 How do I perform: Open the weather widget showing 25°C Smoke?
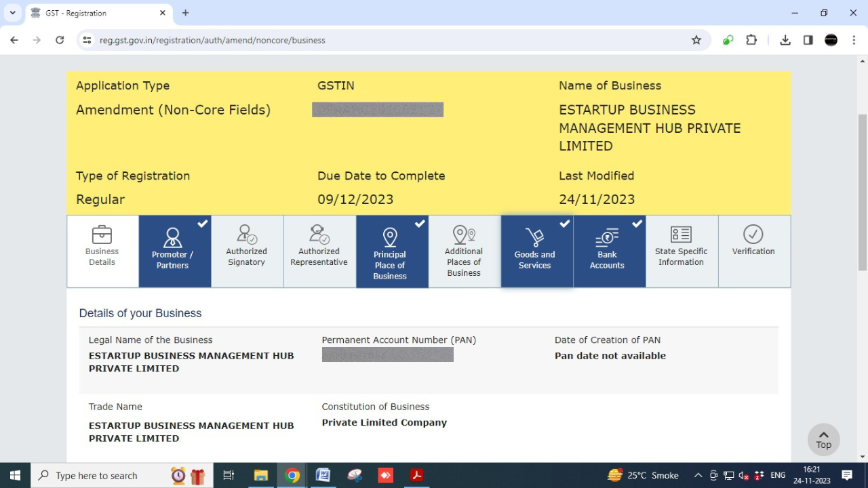tap(644, 475)
